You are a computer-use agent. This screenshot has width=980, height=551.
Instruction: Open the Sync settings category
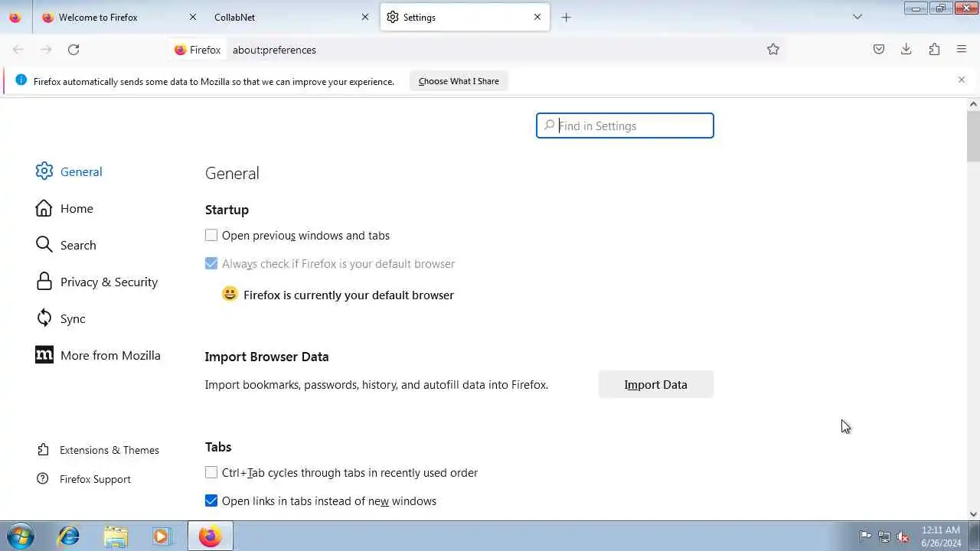point(60,318)
